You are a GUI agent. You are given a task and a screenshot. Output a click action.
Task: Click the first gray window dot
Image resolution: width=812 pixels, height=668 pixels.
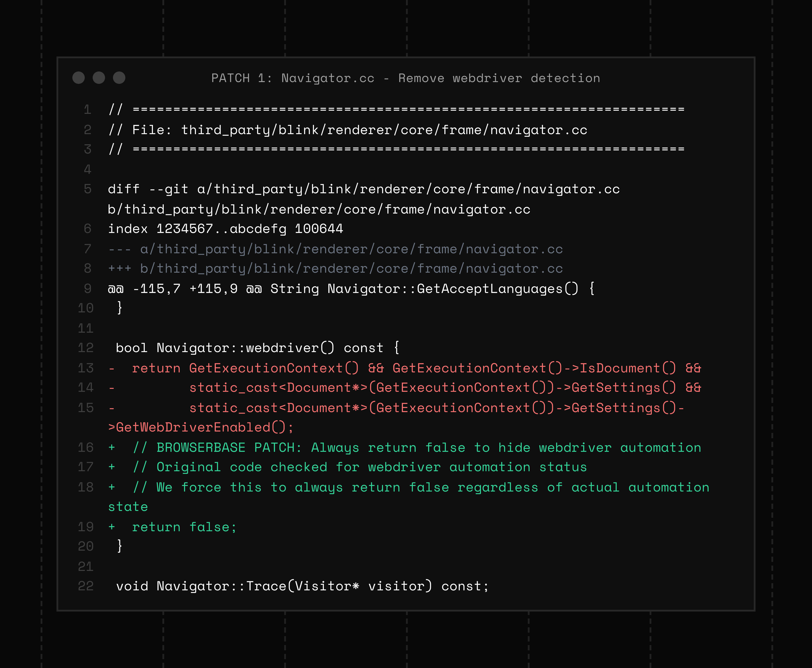[x=79, y=78]
